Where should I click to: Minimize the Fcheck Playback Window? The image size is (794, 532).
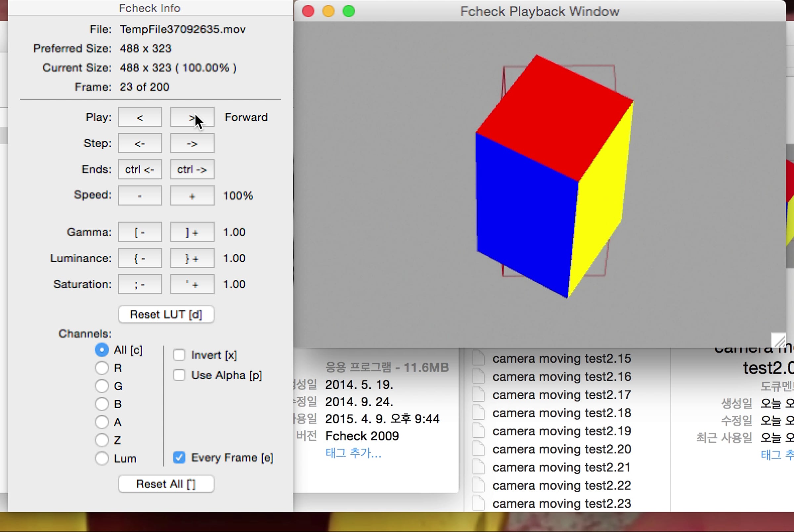(x=328, y=12)
